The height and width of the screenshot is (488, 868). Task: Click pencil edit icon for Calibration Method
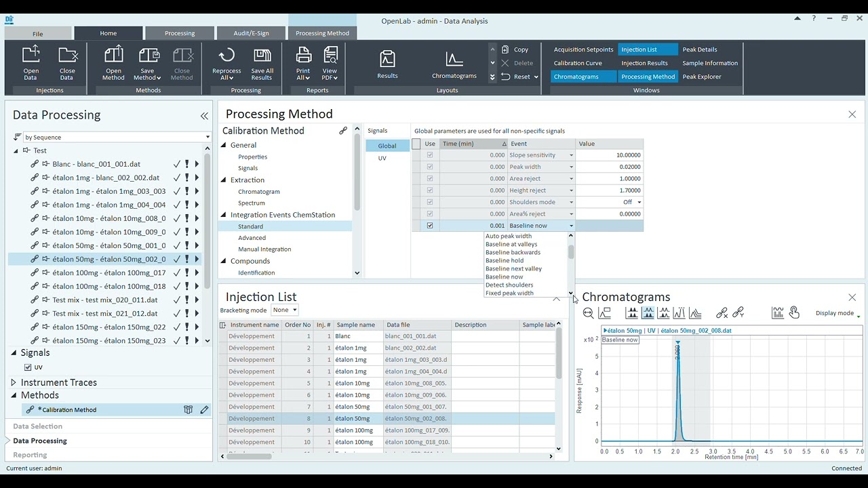pyautogui.click(x=204, y=410)
